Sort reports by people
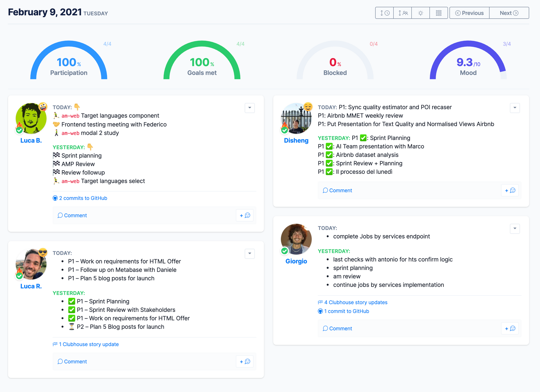540x392 pixels. [403, 13]
